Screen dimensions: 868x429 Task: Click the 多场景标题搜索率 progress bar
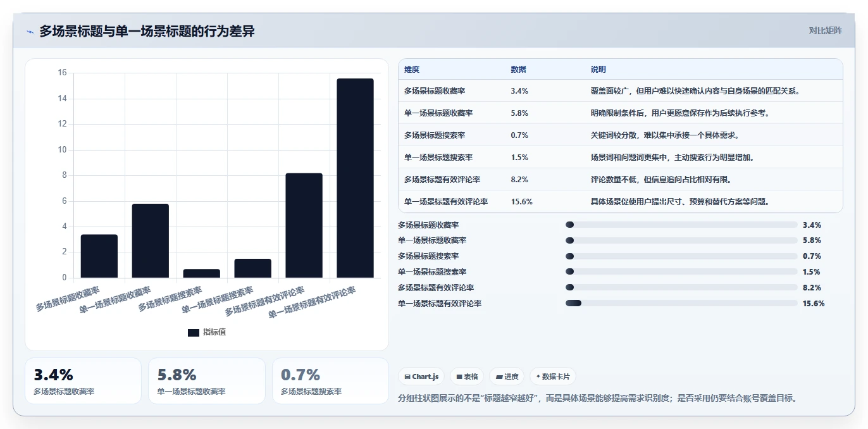coord(681,256)
